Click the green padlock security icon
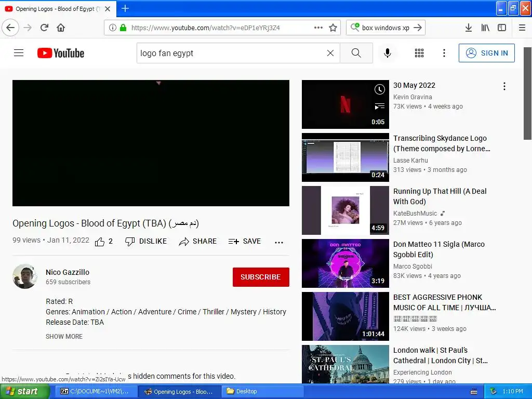This screenshot has width=532, height=399. tap(123, 28)
